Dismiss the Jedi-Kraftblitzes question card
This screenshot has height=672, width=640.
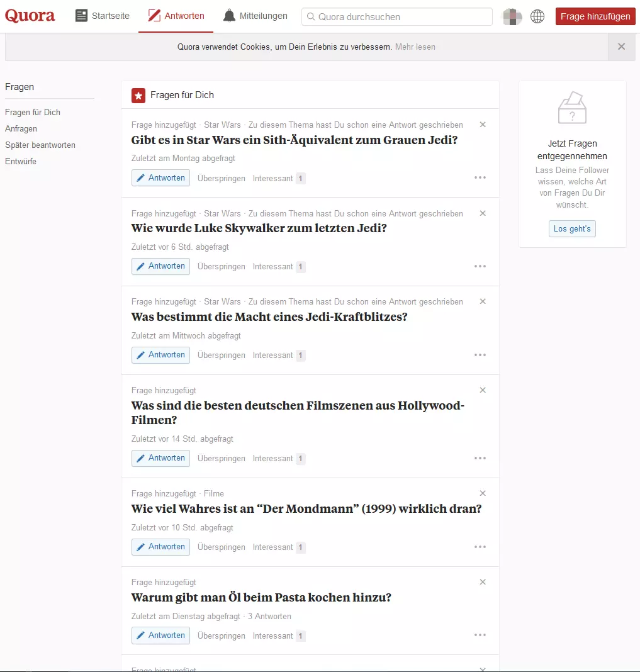483,302
